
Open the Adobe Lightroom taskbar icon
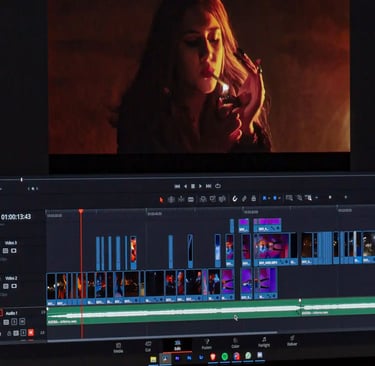(x=201, y=358)
